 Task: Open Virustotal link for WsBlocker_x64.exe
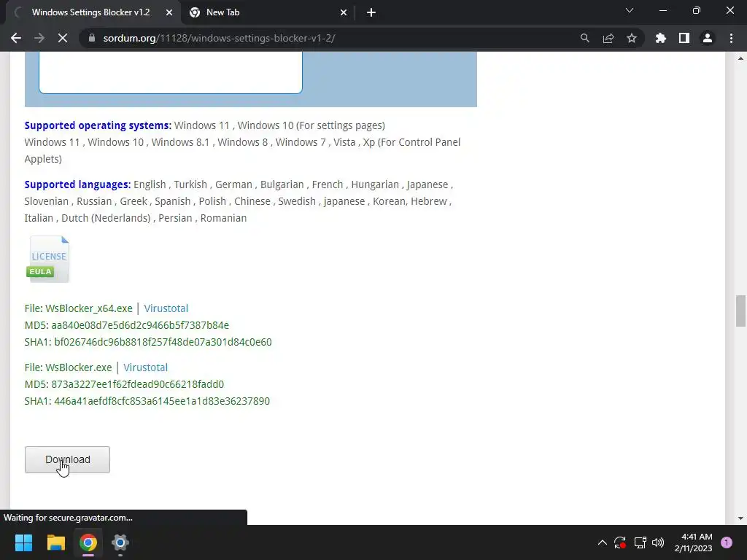(166, 308)
